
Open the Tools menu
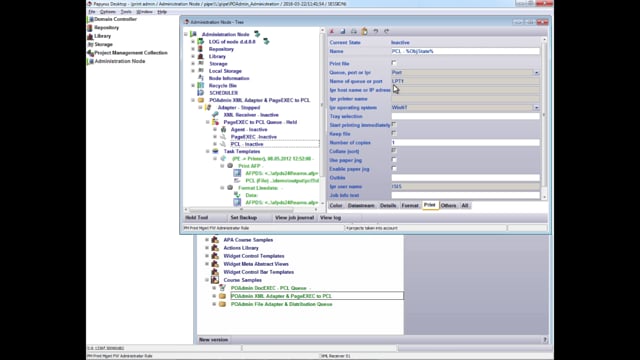click(126, 12)
